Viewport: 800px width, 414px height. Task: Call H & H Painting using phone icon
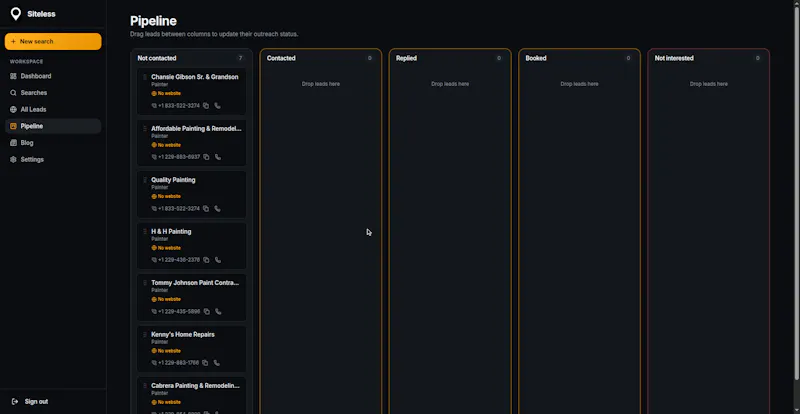point(218,260)
